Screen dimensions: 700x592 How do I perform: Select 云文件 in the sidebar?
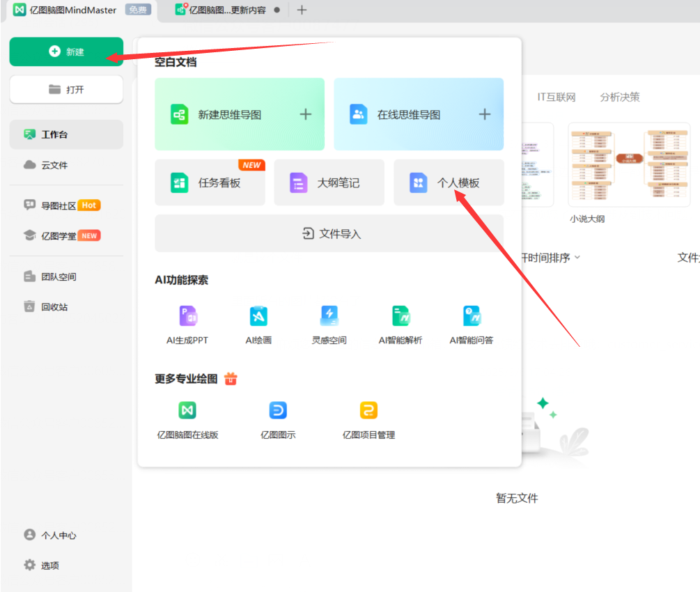(x=54, y=165)
